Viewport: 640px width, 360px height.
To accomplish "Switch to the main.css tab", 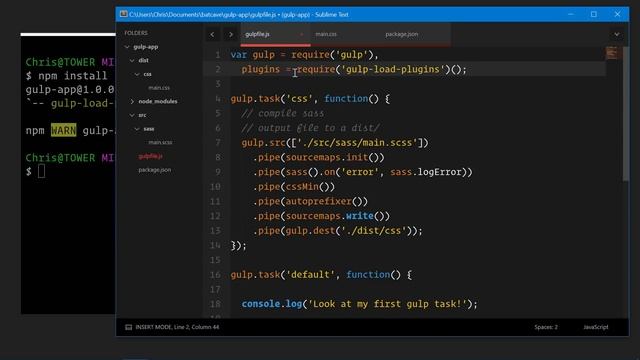I will [326, 34].
